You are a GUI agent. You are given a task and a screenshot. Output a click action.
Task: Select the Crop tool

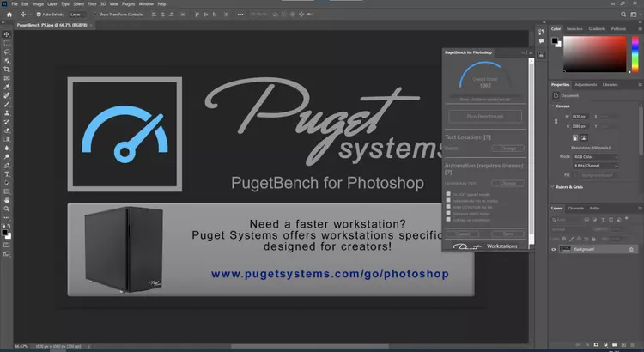tap(7, 69)
